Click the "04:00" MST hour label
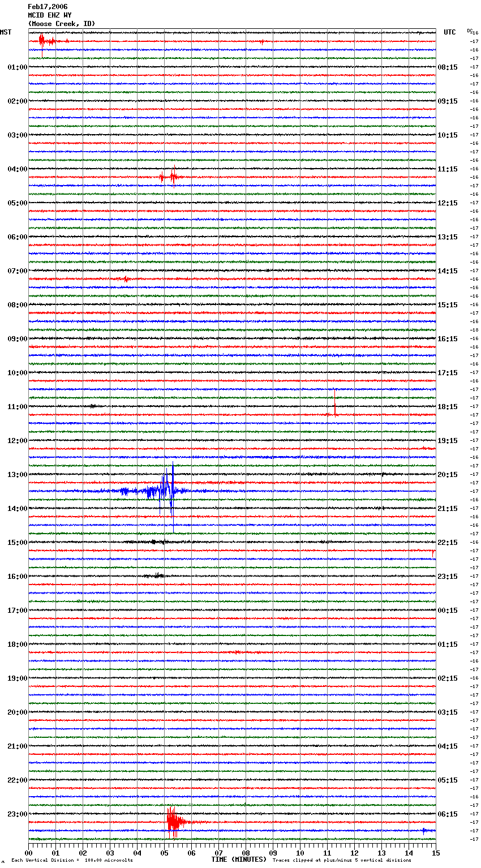 tap(18, 169)
